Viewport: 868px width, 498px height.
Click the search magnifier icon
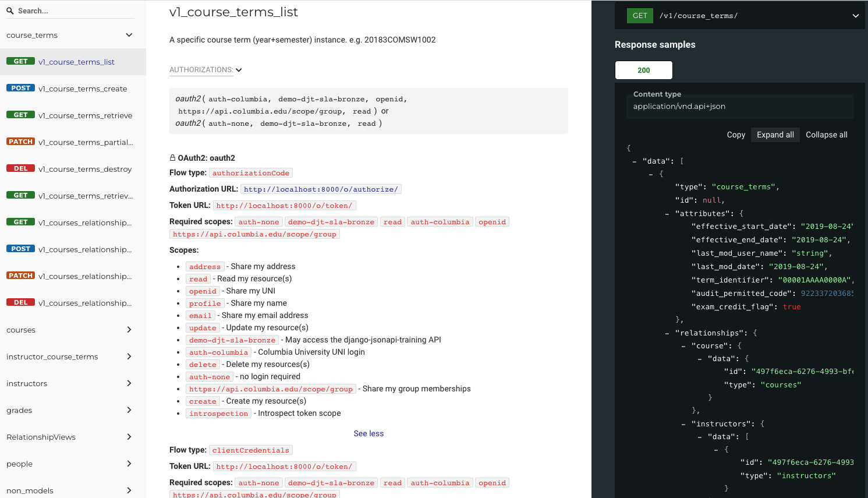[10, 10]
